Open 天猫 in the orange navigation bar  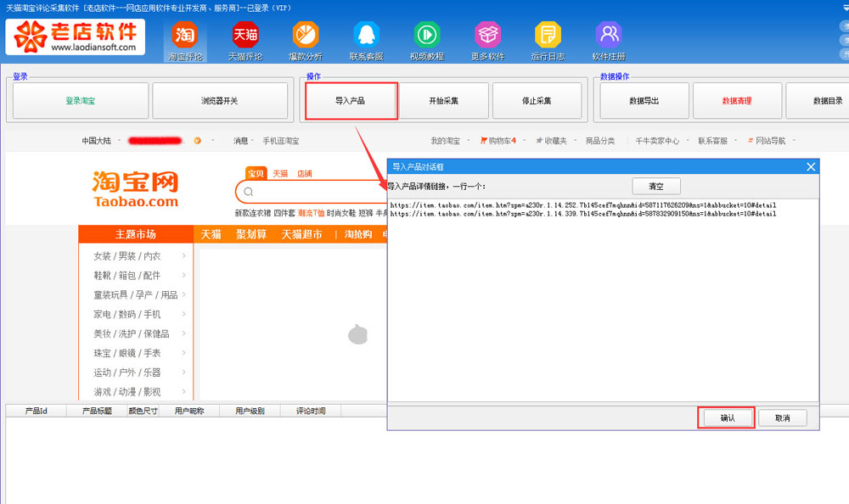pyautogui.click(x=211, y=234)
